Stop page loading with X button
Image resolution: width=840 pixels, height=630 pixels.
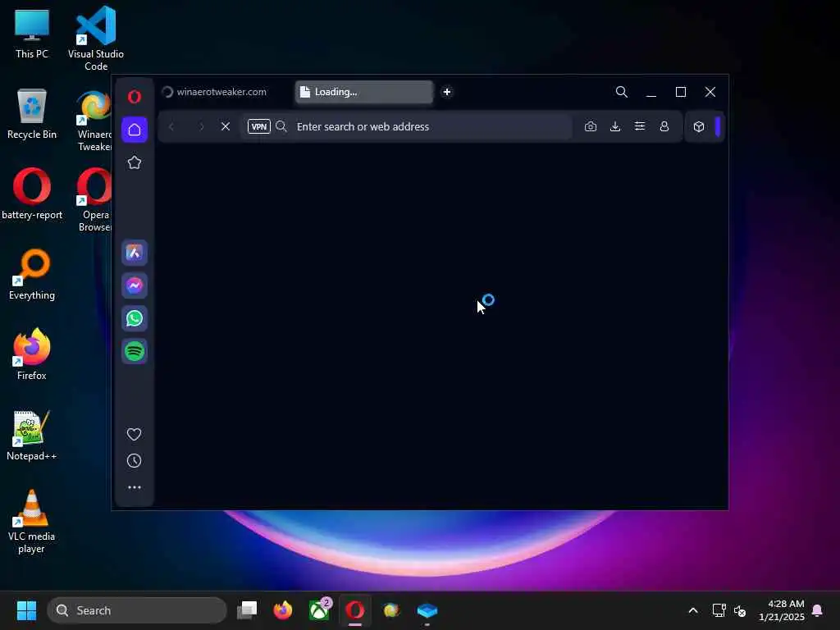point(226,126)
